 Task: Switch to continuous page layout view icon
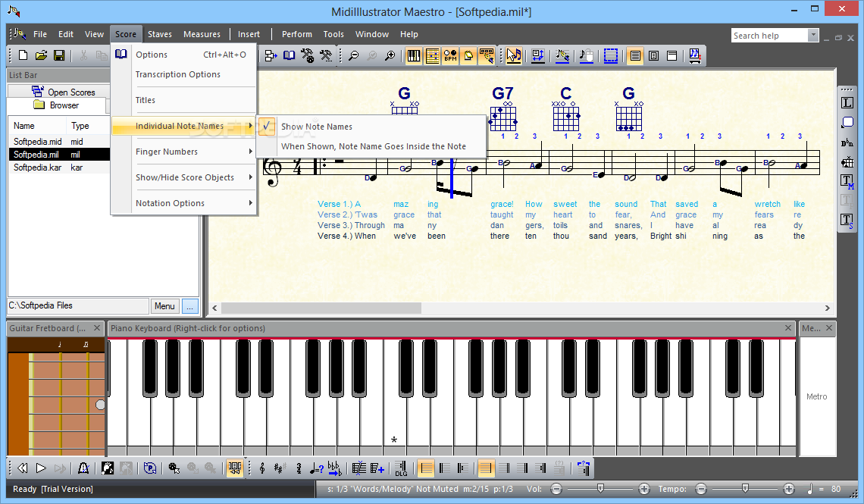(x=635, y=55)
